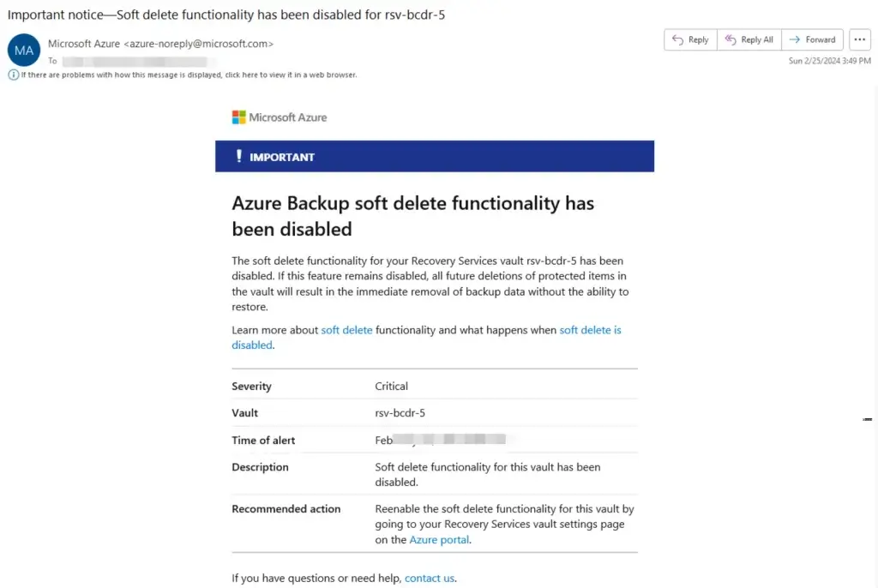Click the received date Sun 2/25/2024

[830, 61]
